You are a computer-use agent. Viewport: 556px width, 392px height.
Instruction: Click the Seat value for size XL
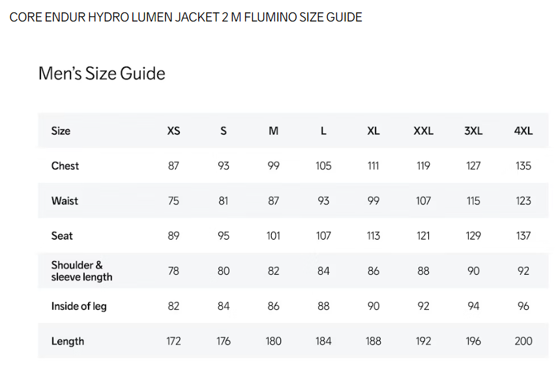tap(373, 236)
